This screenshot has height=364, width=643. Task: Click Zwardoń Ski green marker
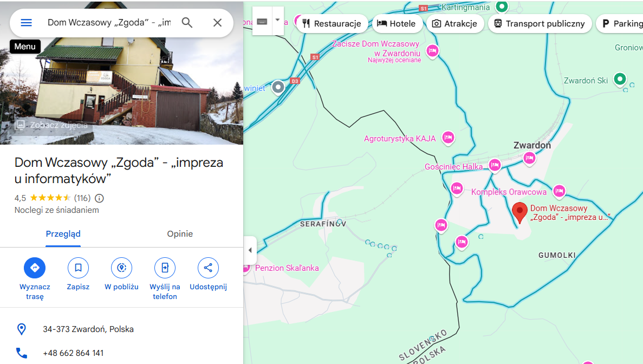coord(620,79)
